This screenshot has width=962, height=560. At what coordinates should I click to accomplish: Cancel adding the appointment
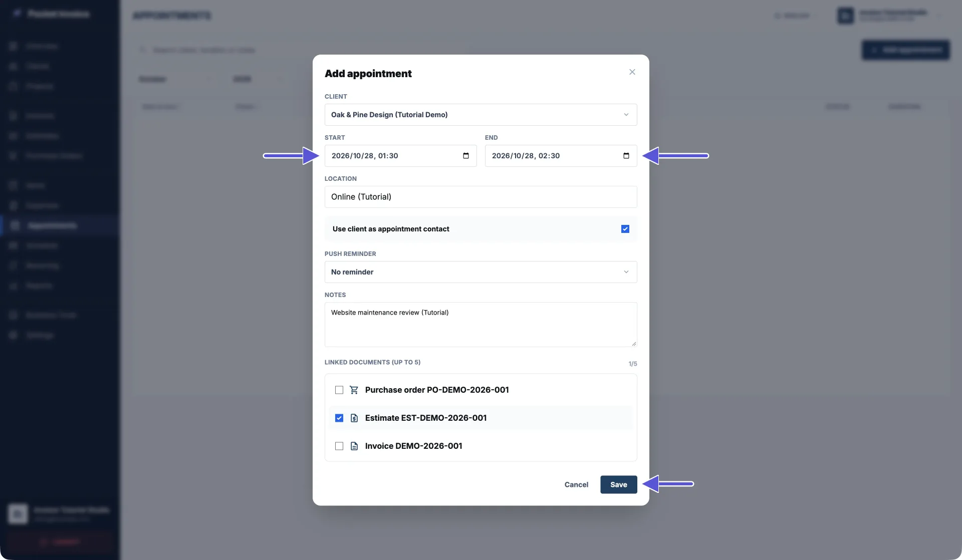[x=576, y=484]
